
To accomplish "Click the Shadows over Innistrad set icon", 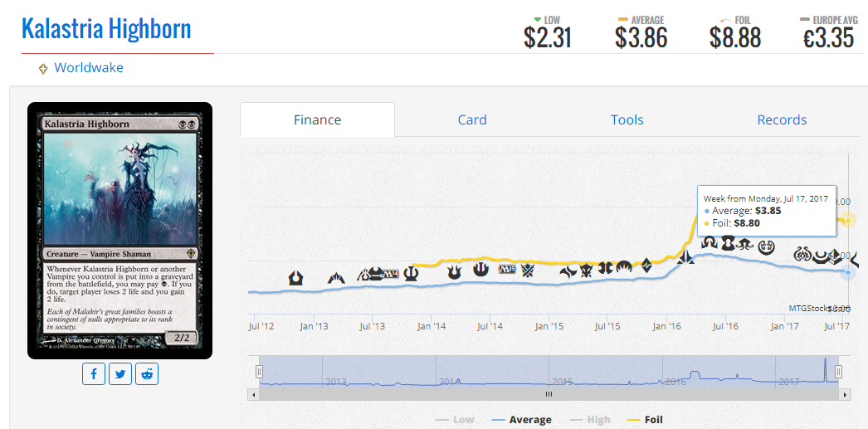I will pos(710,242).
